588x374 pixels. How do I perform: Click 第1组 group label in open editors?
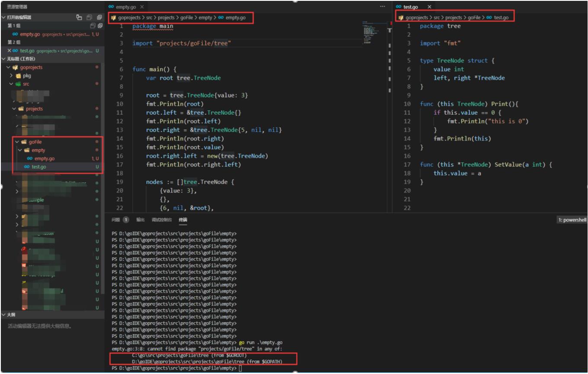coord(14,26)
